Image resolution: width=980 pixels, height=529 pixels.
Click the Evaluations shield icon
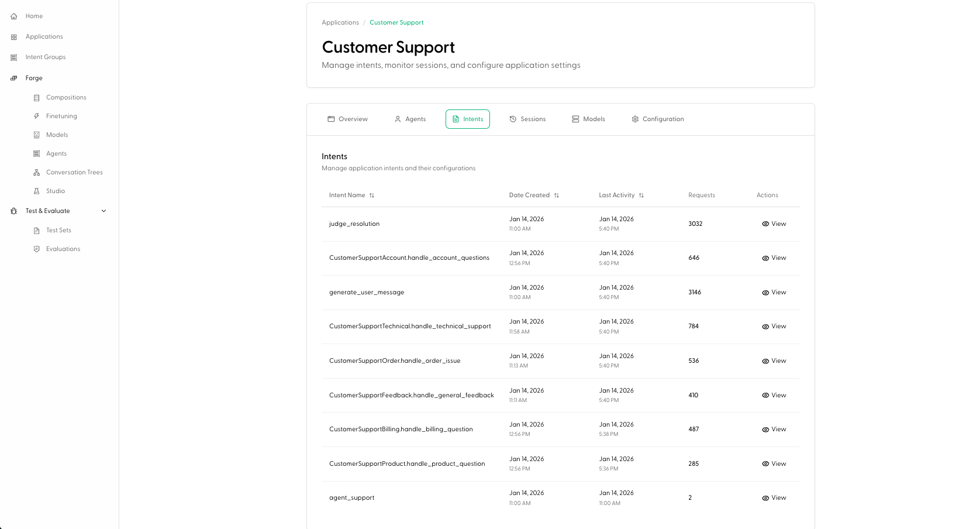tap(37, 249)
